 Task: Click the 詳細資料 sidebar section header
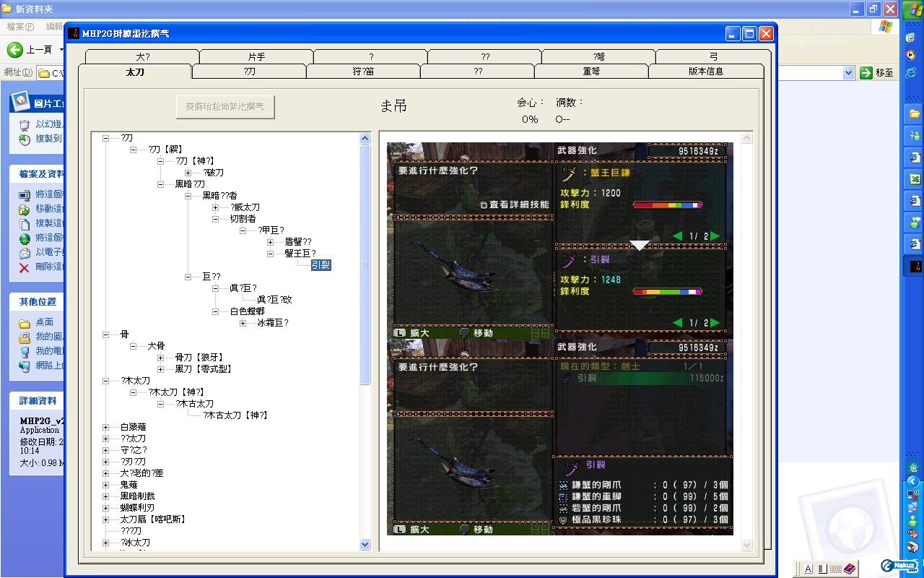(38, 400)
